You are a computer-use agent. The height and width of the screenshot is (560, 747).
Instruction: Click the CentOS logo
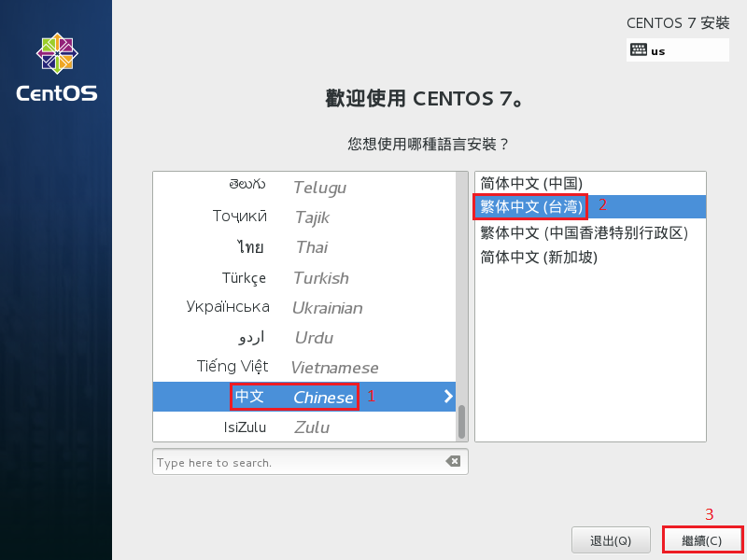[x=57, y=67]
